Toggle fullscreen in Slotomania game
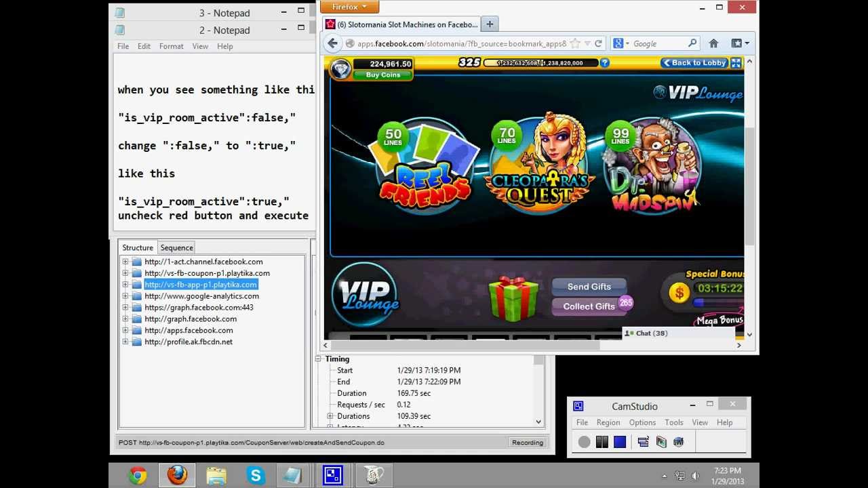 pos(736,63)
